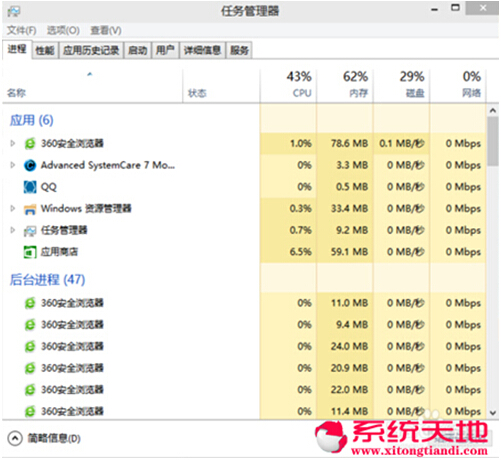Click the 任务管理器 row icon

pyautogui.click(x=30, y=231)
